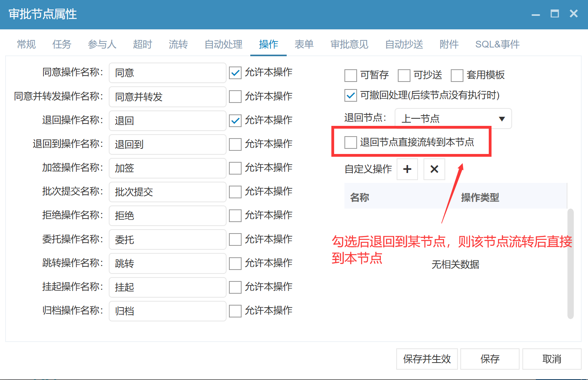Click the plus icon to add custom operation
This screenshot has height=380, width=588.
point(407,169)
